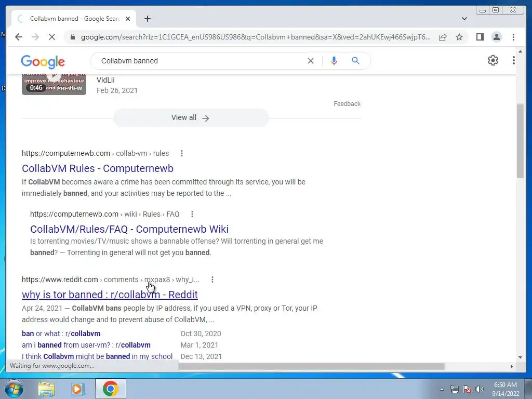The width and height of the screenshot is (532, 399).
Task: Go to Google homepage via logo
Action: 43,61
